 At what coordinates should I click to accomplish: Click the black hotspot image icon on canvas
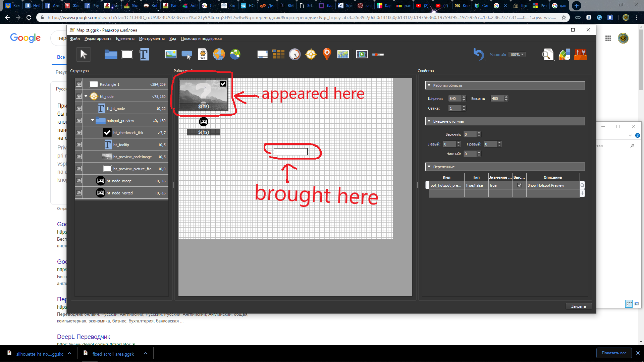coord(204,122)
